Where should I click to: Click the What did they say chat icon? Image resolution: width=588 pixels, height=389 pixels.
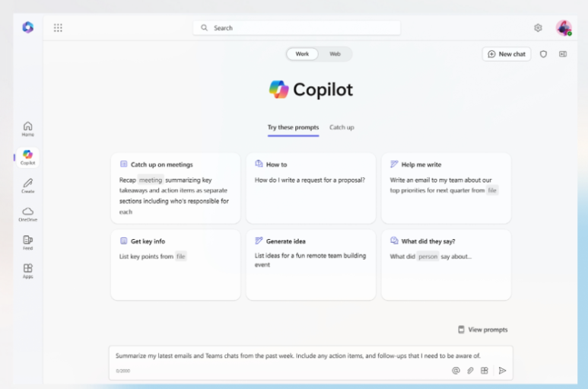click(394, 241)
